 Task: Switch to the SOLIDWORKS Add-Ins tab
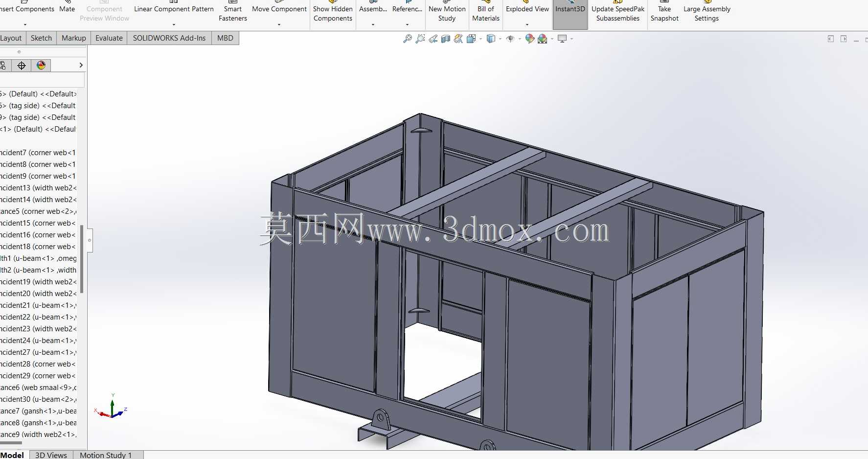169,38
